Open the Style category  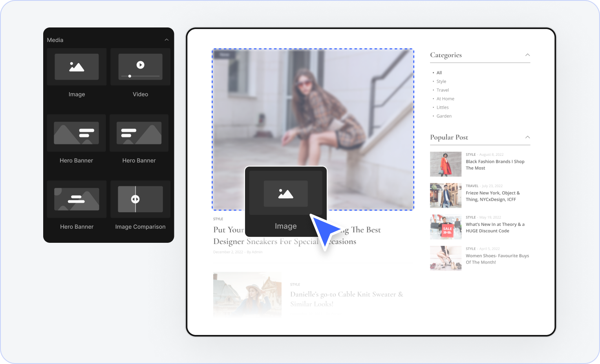pyautogui.click(x=441, y=82)
